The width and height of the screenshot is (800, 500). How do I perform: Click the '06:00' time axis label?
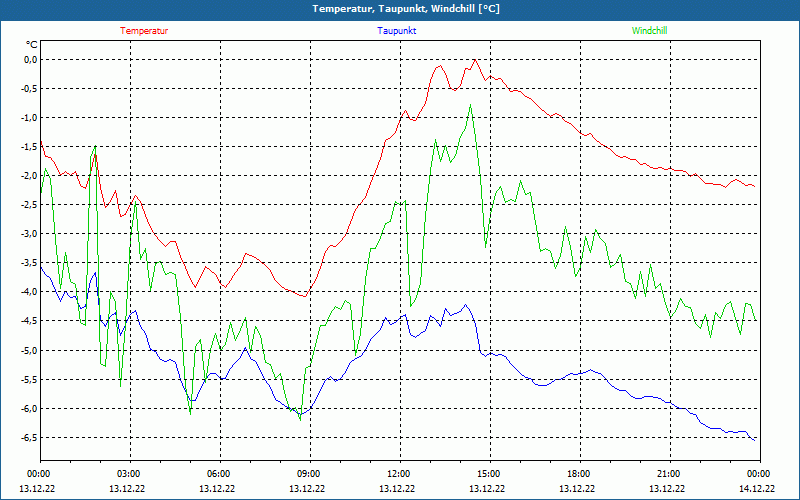point(220,474)
